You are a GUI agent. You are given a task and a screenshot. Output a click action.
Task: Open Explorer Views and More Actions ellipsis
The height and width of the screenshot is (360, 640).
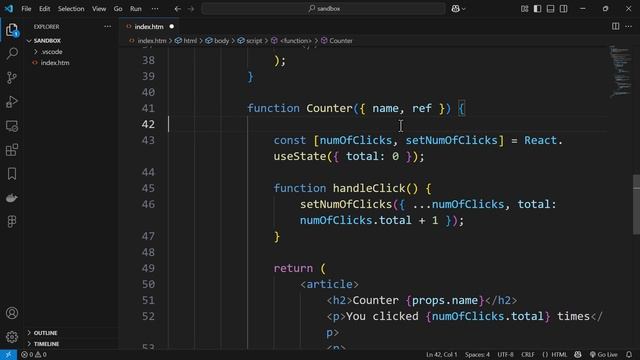107,27
